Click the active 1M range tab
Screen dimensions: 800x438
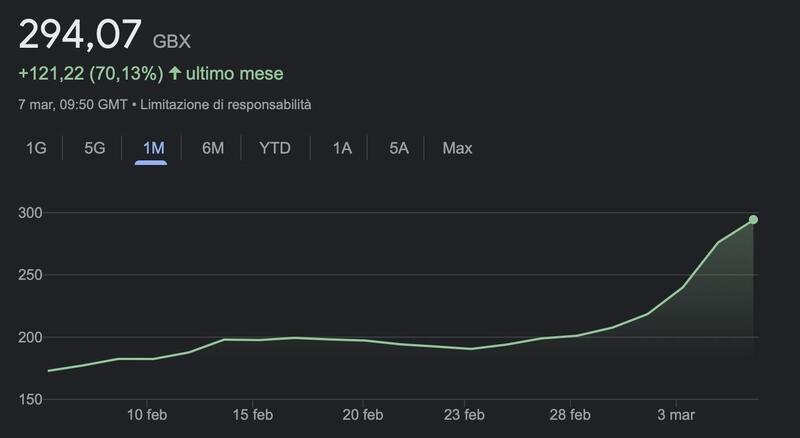(x=152, y=148)
